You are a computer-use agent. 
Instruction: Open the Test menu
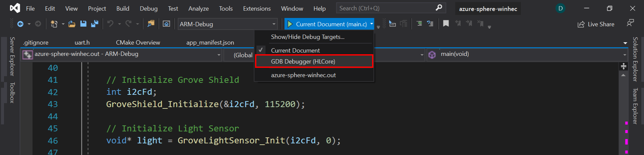(x=173, y=9)
